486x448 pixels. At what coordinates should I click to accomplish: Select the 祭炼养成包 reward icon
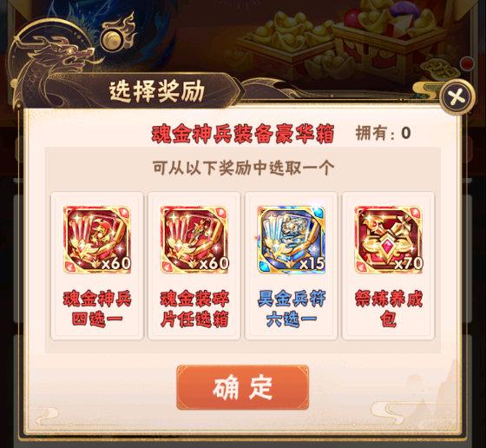(x=389, y=240)
